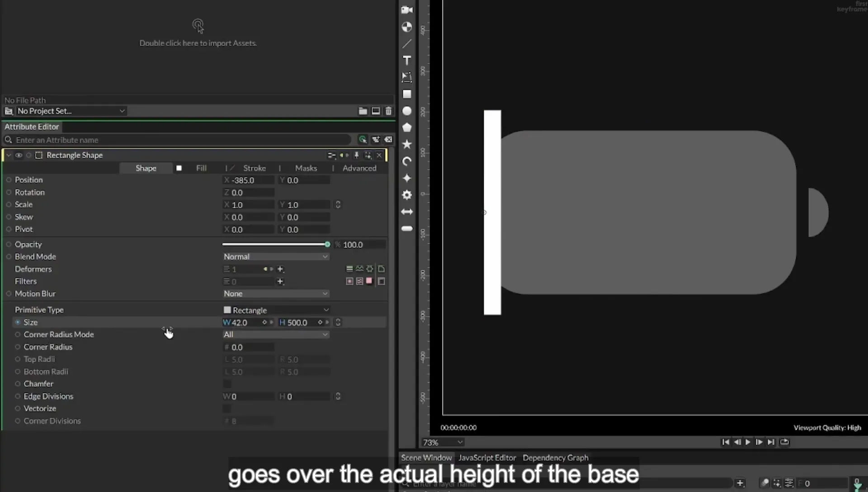Open the Dependency Graph tab
The width and height of the screenshot is (868, 492).
coord(556,458)
